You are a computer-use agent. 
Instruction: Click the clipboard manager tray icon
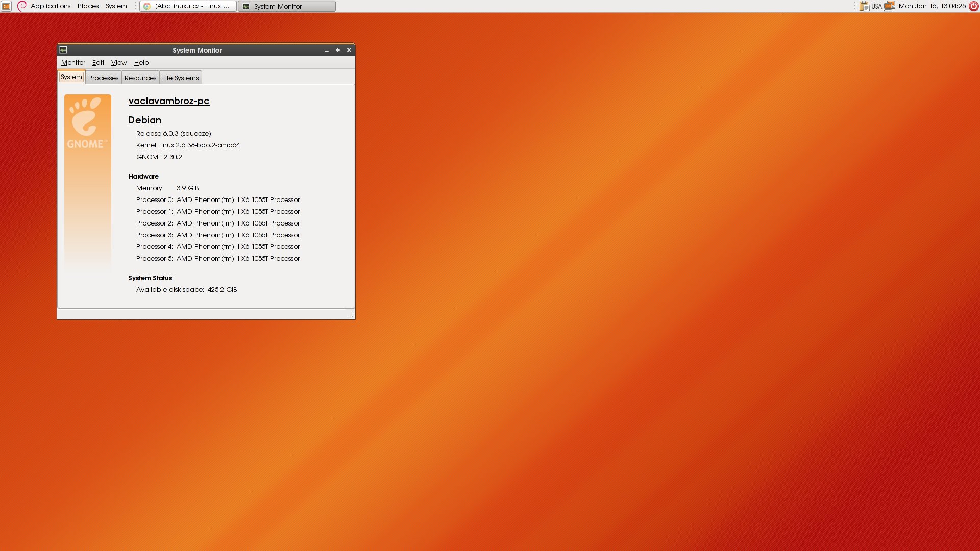coord(864,6)
